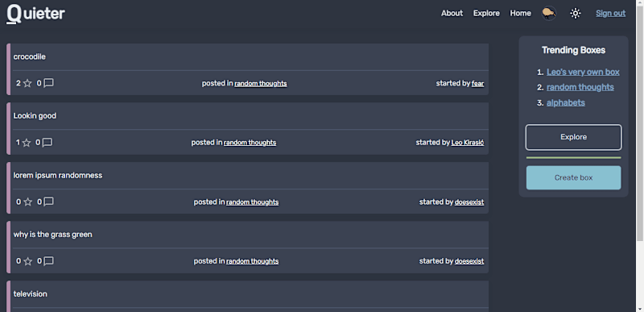The width and height of the screenshot is (644, 312).
Task: Star the lorem ipsum randomness post
Action: (x=27, y=202)
